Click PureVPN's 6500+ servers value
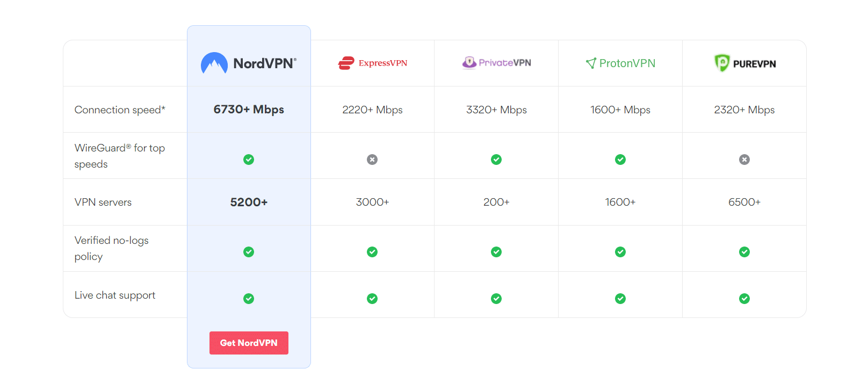The width and height of the screenshot is (868, 376). [x=744, y=202]
